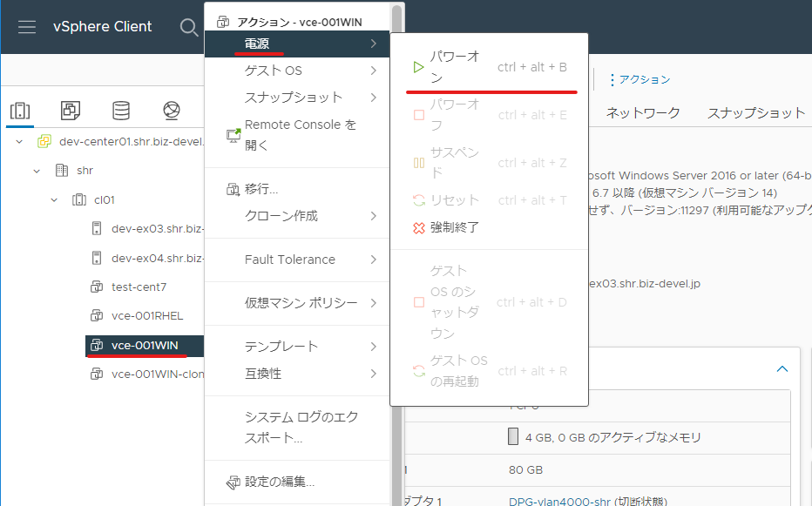Select the vce-001WIN-clone tree item
This screenshot has height=506, width=812.
158,374
